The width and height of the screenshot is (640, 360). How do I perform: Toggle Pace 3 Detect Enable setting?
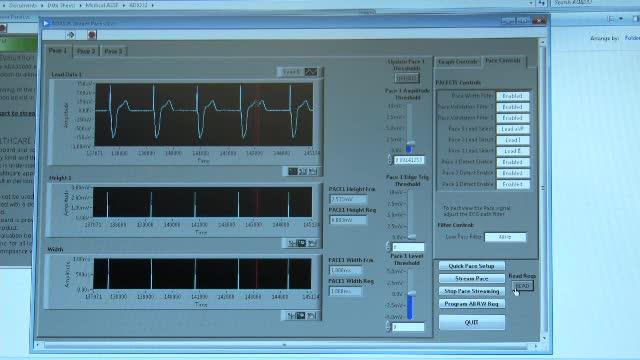[x=513, y=184]
